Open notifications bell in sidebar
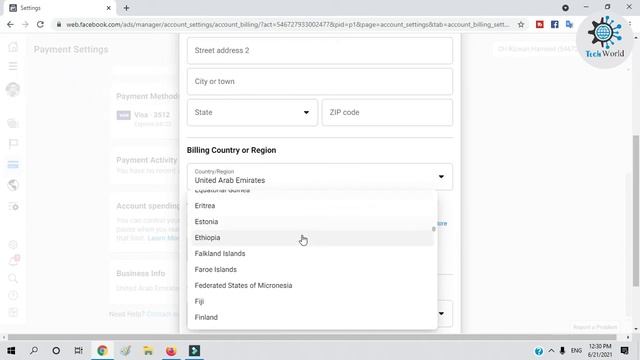The image size is (640, 360). point(14,260)
